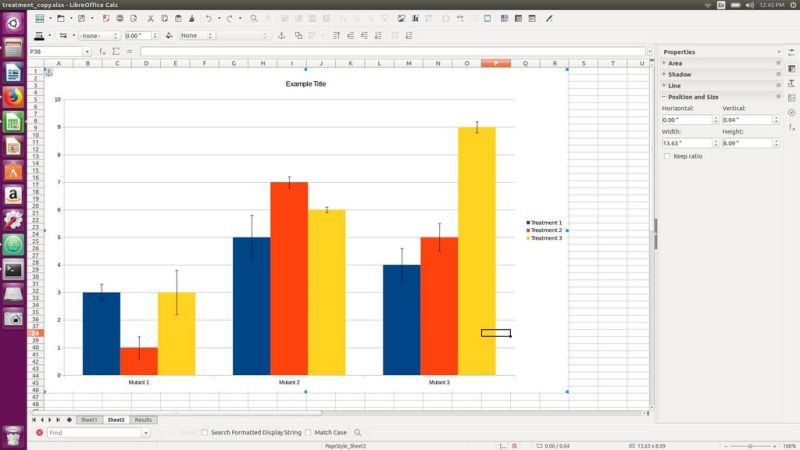Click the Export as PDF icon
Image resolution: width=800 pixels, height=450 pixels.
point(106,18)
